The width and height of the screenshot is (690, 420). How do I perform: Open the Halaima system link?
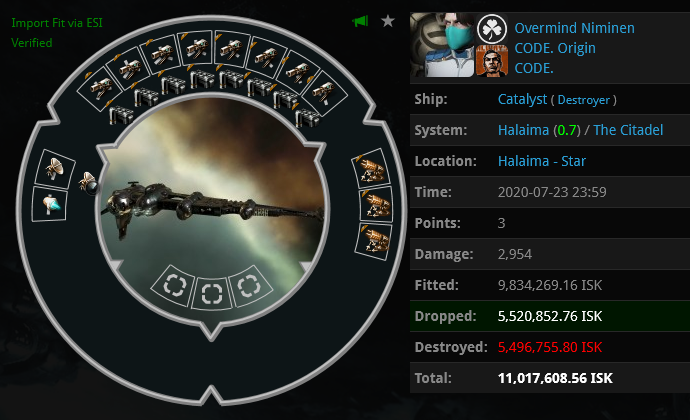(x=523, y=130)
